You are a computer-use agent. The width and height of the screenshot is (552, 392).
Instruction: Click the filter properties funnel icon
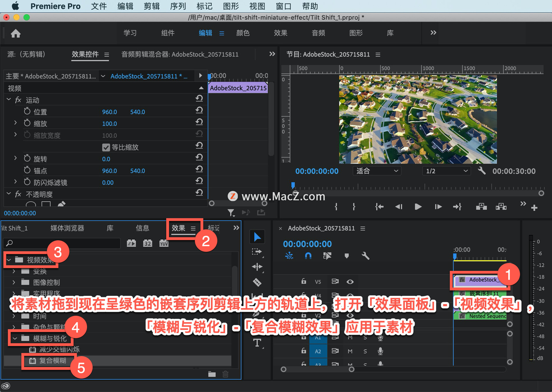pyautogui.click(x=231, y=213)
